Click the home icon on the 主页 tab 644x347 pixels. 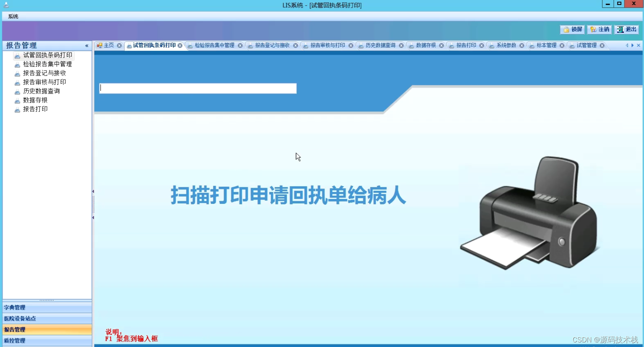tap(100, 45)
